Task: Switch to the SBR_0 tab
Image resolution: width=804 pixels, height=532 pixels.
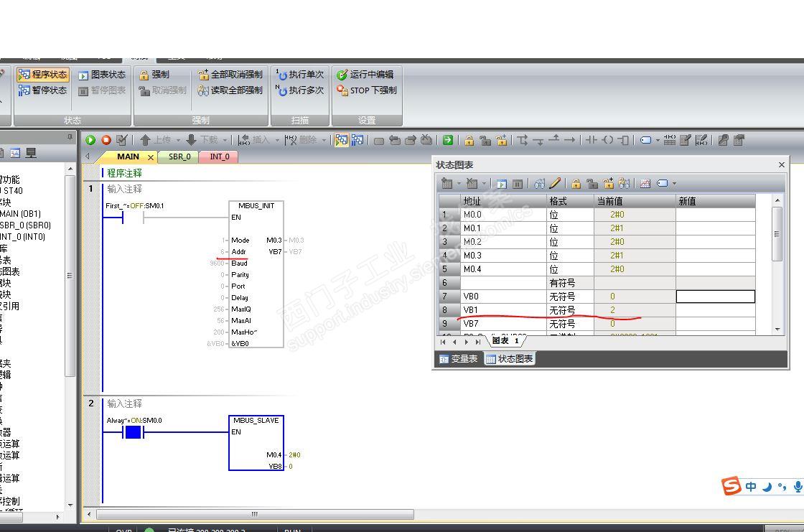Action: pos(179,157)
